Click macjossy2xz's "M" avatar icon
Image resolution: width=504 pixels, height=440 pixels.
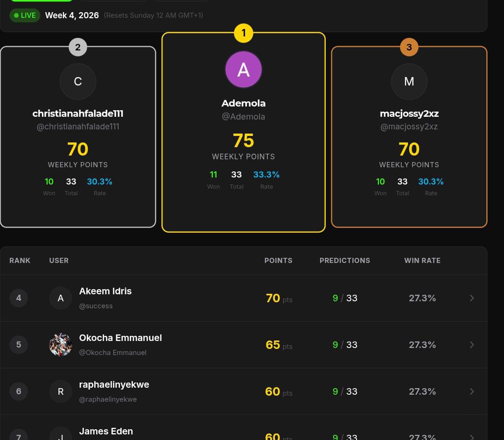pyautogui.click(x=409, y=81)
